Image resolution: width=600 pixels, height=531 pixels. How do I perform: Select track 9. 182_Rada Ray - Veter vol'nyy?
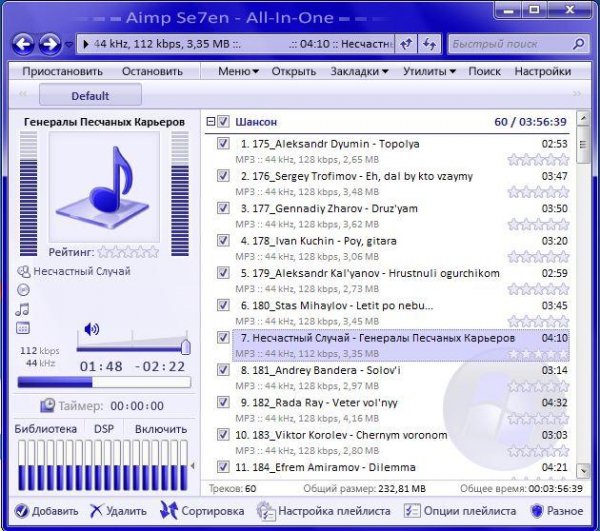(401, 410)
